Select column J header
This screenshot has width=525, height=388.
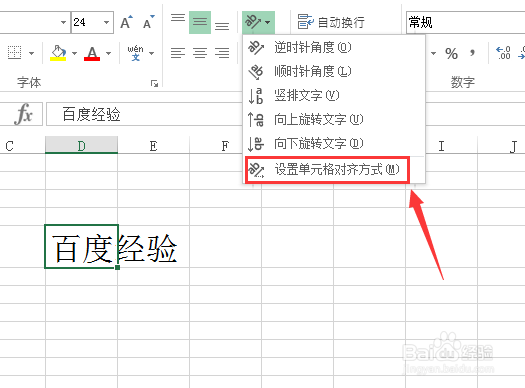click(x=501, y=145)
